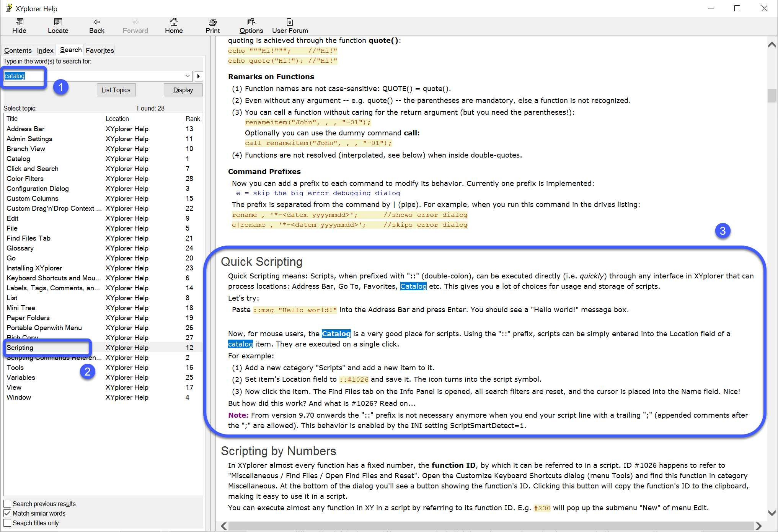Switch to the Index tab
778x532 pixels.
pos(45,50)
